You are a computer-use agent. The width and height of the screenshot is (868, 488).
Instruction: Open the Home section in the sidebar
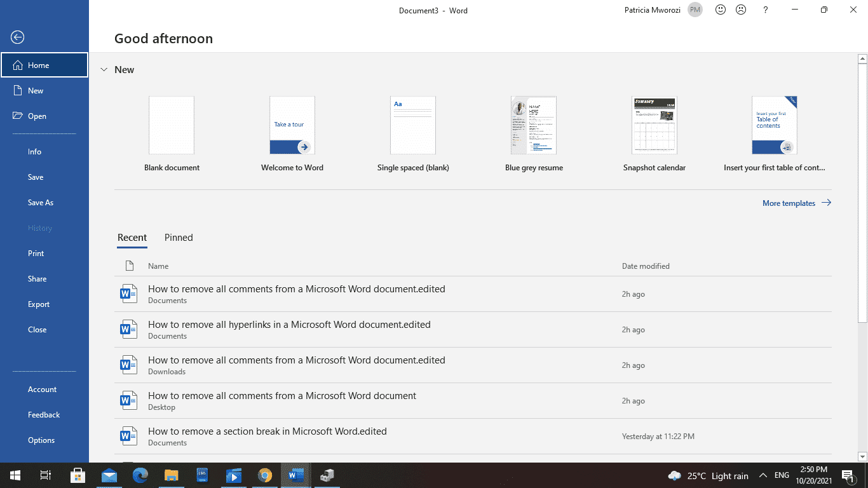(38, 64)
